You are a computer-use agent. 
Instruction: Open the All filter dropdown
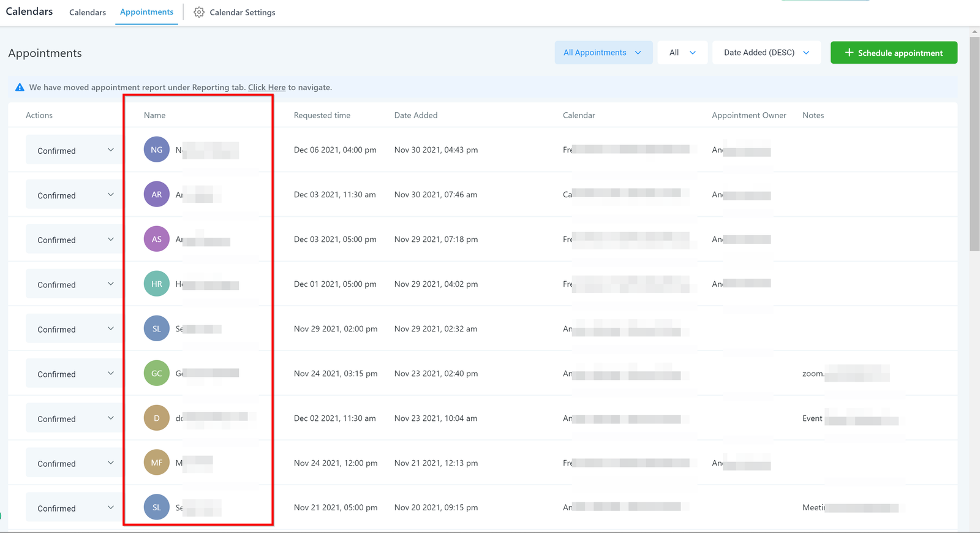click(682, 53)
